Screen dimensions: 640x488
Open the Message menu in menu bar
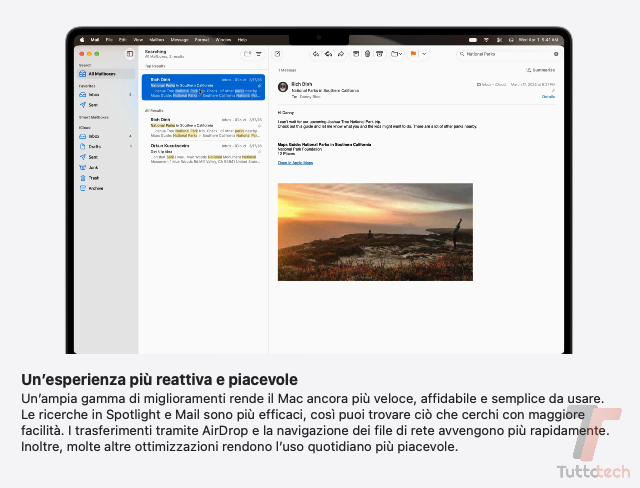point(180,40)
